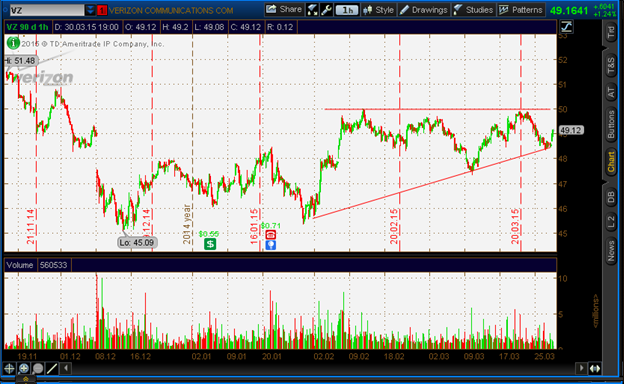Switch to the Chart sidebar tab

(x=611, y=162)
